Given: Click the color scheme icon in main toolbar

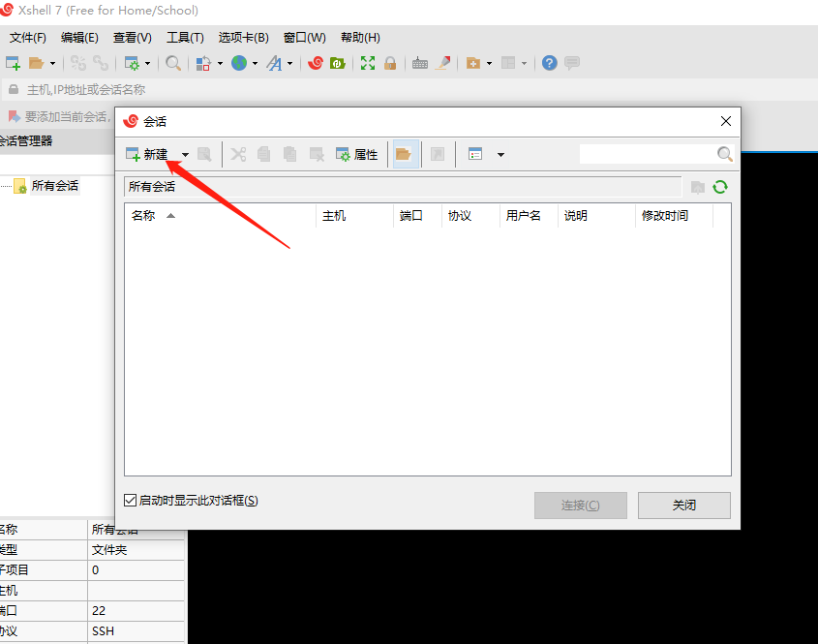Looking at the screenshot, I should click(x=203, y=63).
